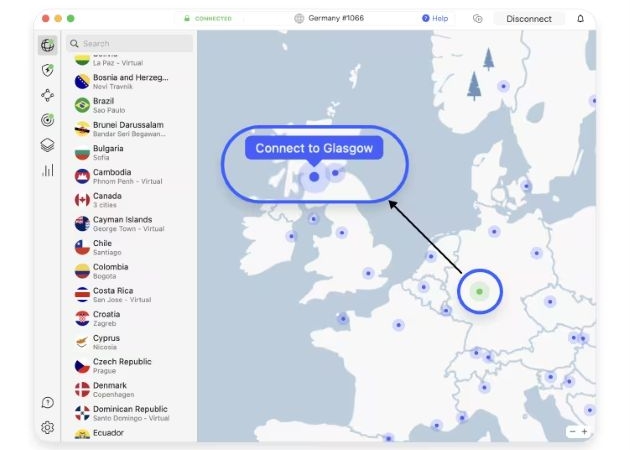
Task: Click the Paris server dot in France
Action: point(398,325)
